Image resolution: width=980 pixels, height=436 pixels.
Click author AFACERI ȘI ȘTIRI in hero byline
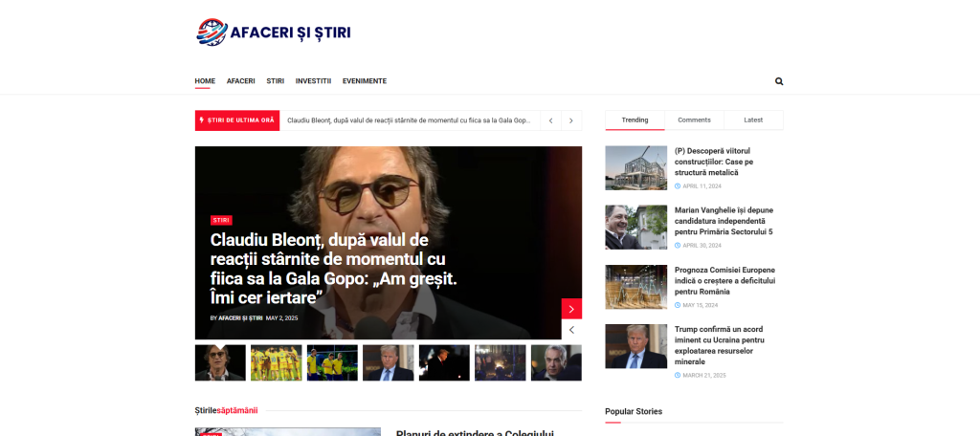pyautogui.click(x=240, y=318)
